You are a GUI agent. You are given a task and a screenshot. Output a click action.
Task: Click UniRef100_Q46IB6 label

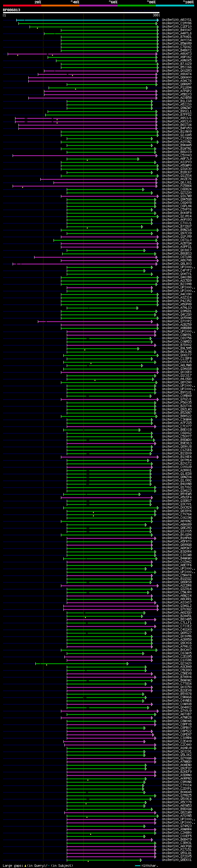176,277
